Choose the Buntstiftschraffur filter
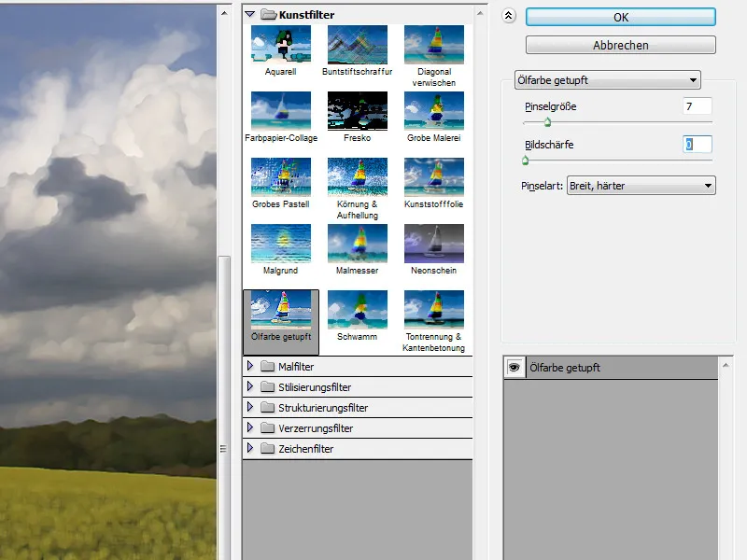Viewport: 747px width, 560px height. point(356,42)
